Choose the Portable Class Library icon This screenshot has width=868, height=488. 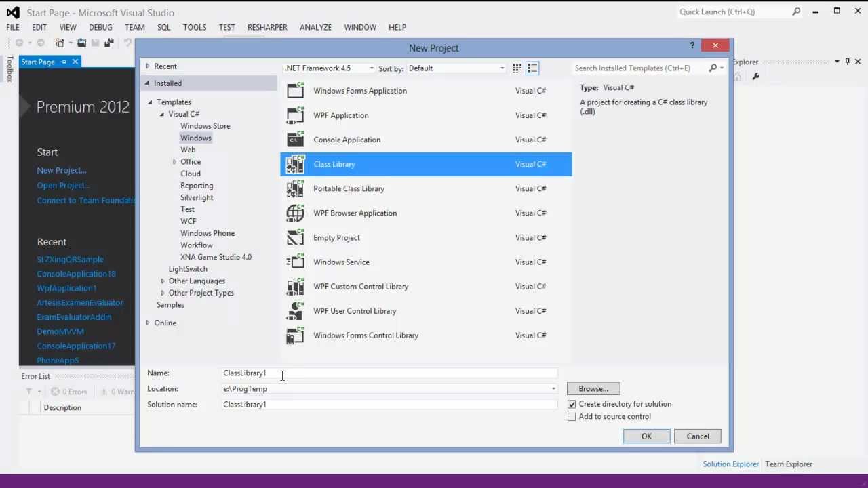coord(296,188)
